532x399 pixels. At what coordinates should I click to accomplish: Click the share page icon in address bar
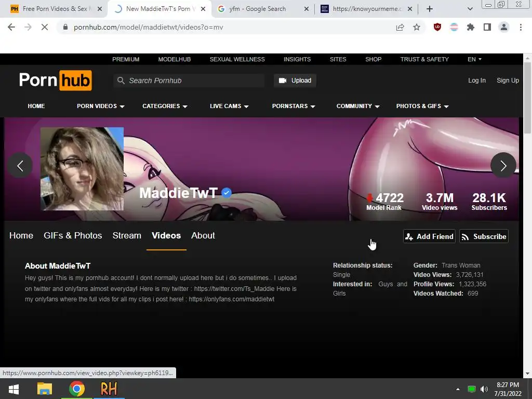click(400, 27)
